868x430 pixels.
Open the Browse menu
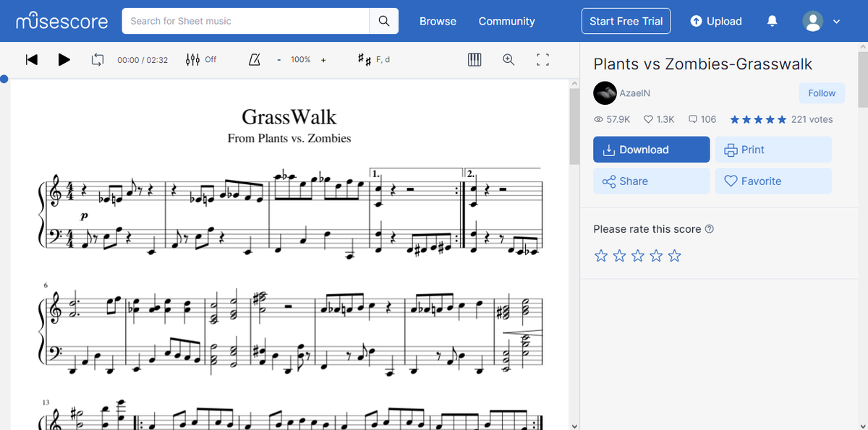click(438, 21)
